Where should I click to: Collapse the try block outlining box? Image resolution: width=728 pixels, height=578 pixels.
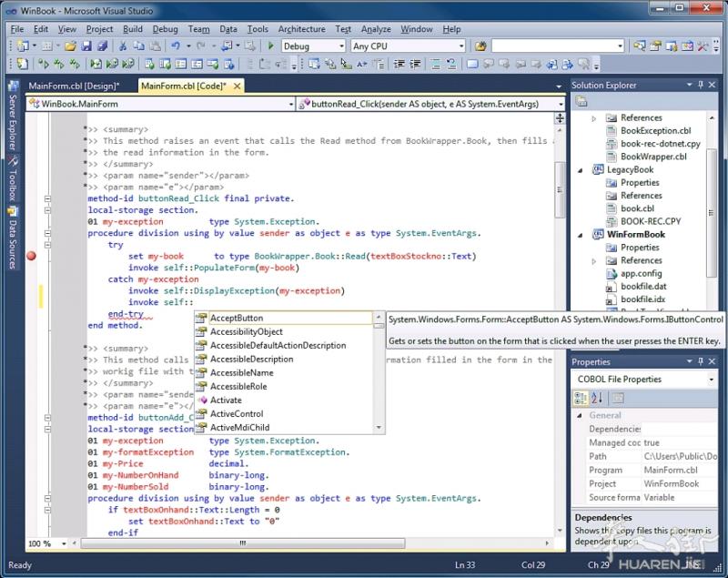(47, 245)
